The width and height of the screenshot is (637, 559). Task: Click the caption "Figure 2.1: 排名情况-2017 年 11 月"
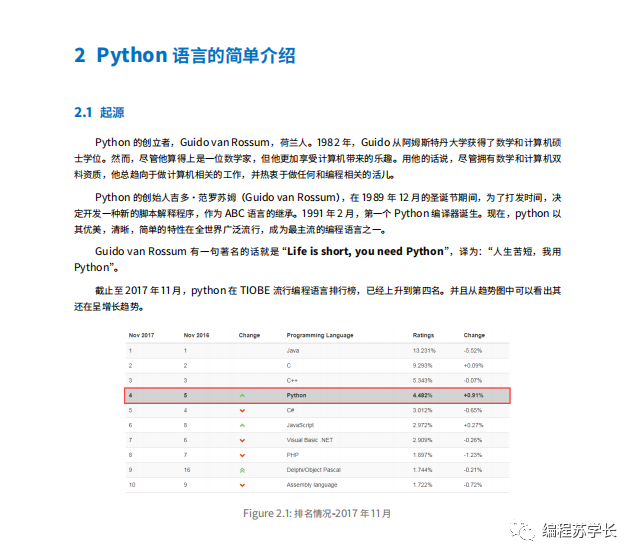click(x=317, y=514)
